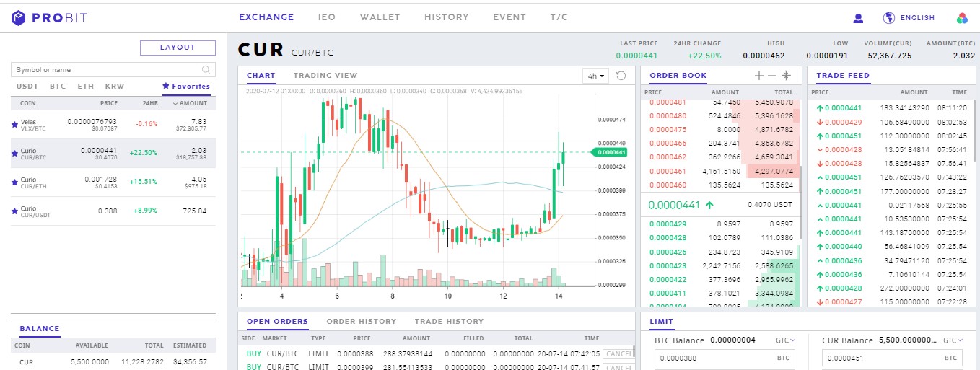Refresh the chart with the reset icon
The width and height of the screenshot is (980, 370).
click(621, 75)
